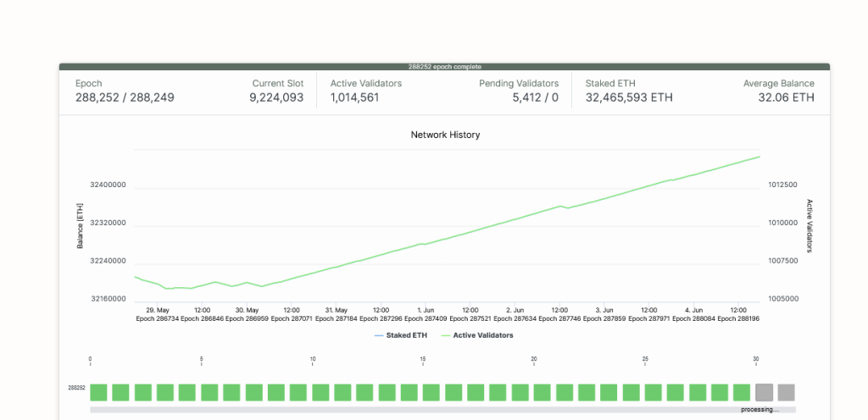Open current slot 9,224,093

(275, 97)
